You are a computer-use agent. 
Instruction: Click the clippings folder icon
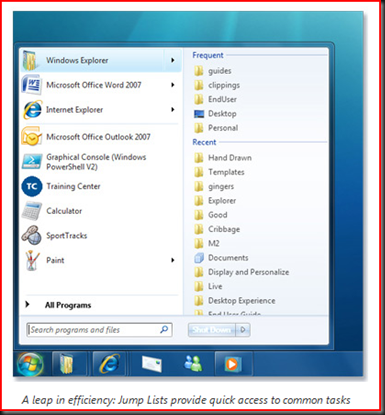[199, 85]
